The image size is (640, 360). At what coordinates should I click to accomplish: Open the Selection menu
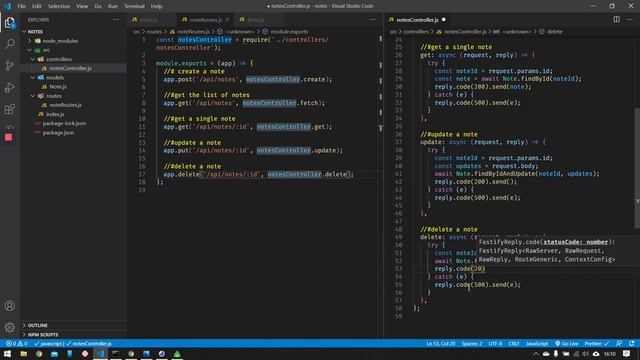(x=59, y=6)
